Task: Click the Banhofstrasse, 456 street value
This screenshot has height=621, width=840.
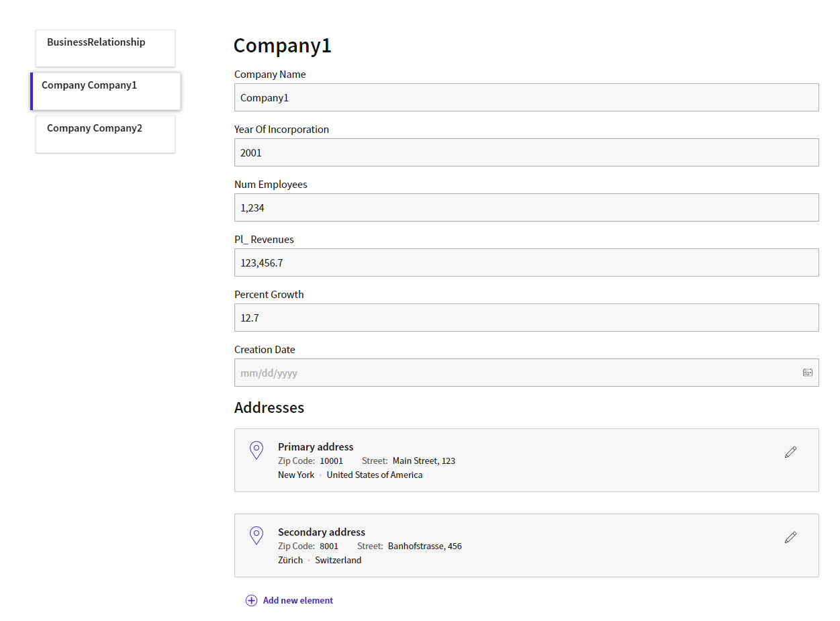Action: click(424, 546)
